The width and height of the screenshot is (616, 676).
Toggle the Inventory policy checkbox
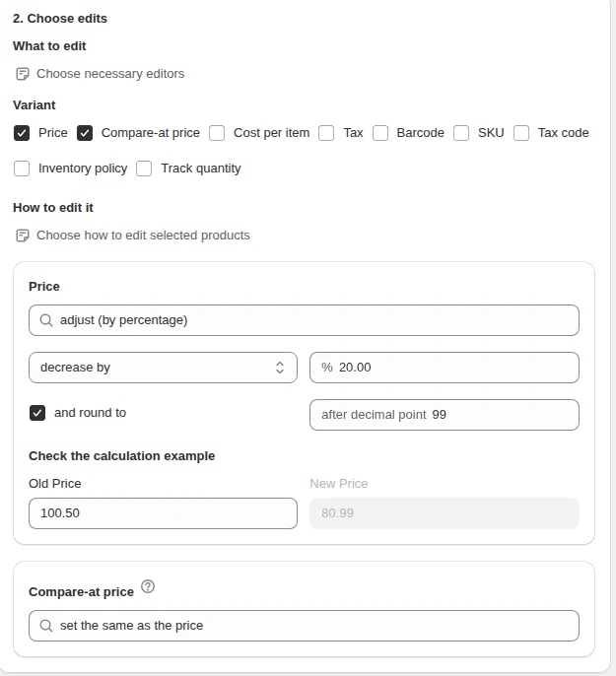point(22,169)
